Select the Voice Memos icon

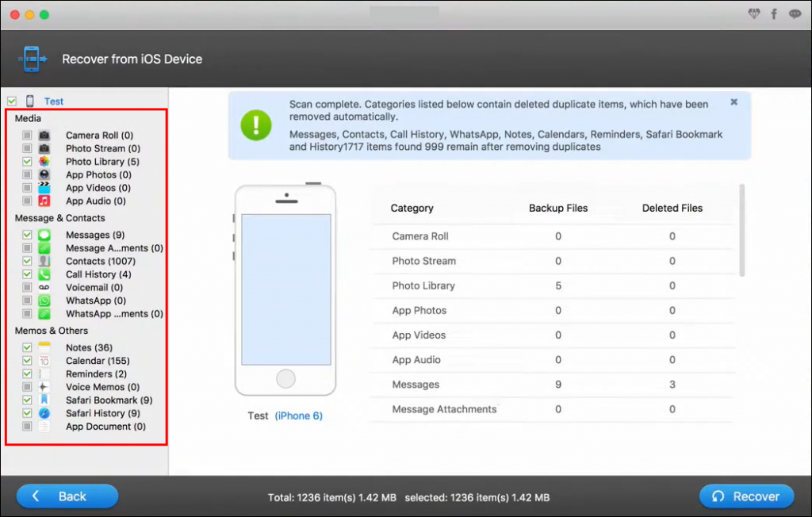pyautogui.click(x=43, y=387)
